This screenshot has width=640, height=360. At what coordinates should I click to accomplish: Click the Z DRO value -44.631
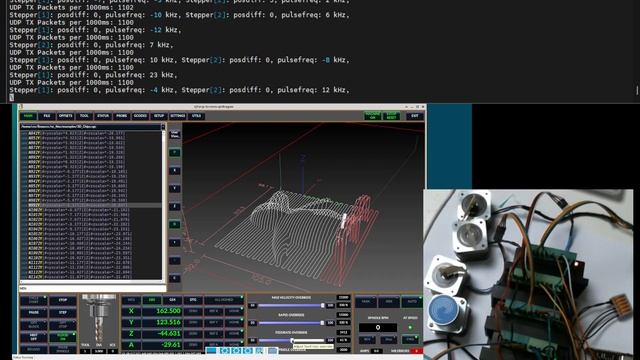162,334
